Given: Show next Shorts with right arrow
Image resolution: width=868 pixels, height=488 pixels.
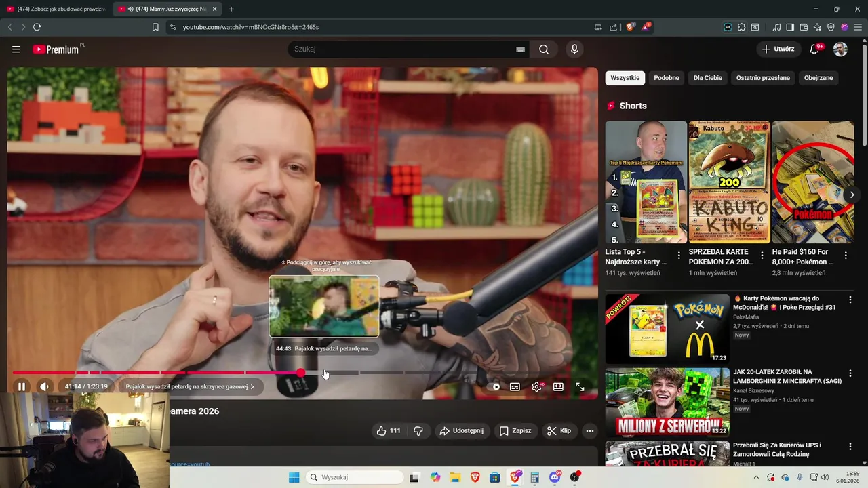Looking at the screenshot, I should [x=852, y=195].
